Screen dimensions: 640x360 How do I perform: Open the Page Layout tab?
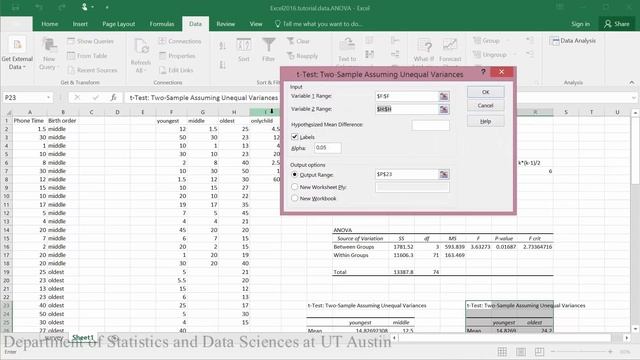click(118, 24)
